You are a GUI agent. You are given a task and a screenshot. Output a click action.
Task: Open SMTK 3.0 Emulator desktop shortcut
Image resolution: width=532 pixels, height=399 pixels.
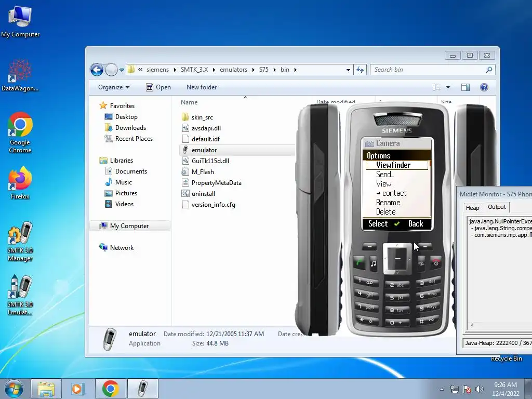[20, 295]
